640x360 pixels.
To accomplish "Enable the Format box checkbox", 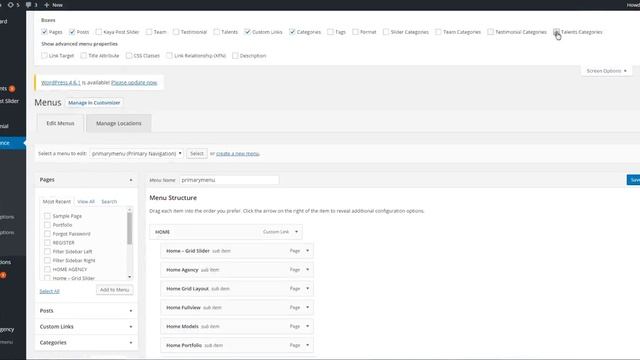I will point(355,32).
